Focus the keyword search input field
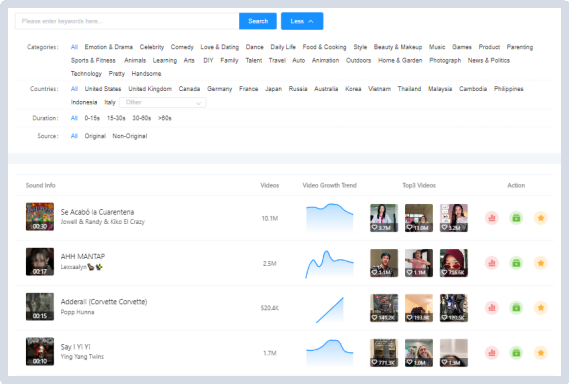The image size is (570, 384). point(127,21)
